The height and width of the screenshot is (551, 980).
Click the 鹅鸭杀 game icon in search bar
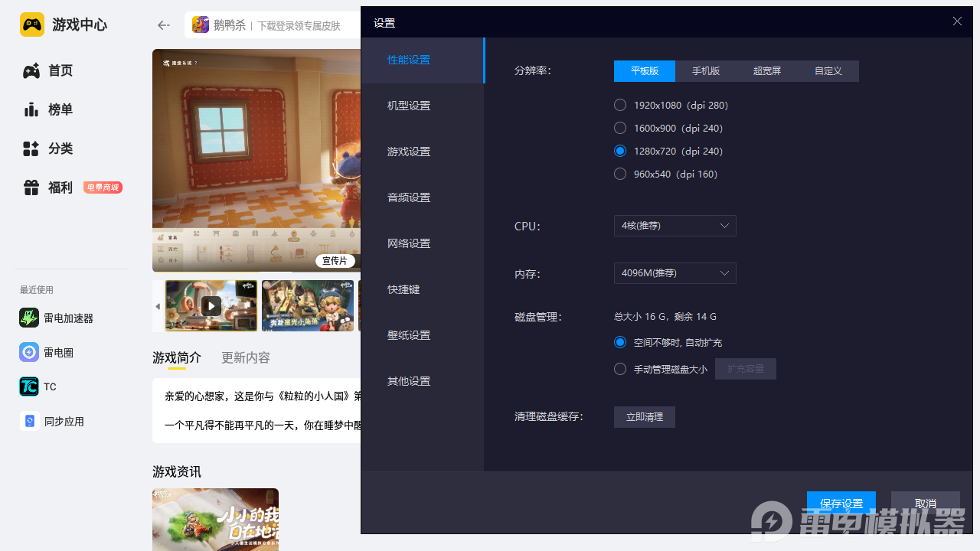[x=201, y=25]
